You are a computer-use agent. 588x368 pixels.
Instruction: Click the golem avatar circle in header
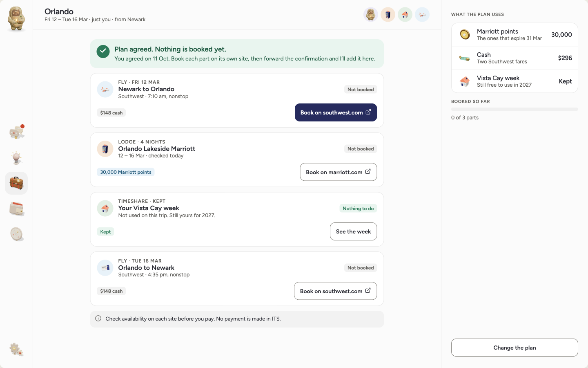point(371,15)
